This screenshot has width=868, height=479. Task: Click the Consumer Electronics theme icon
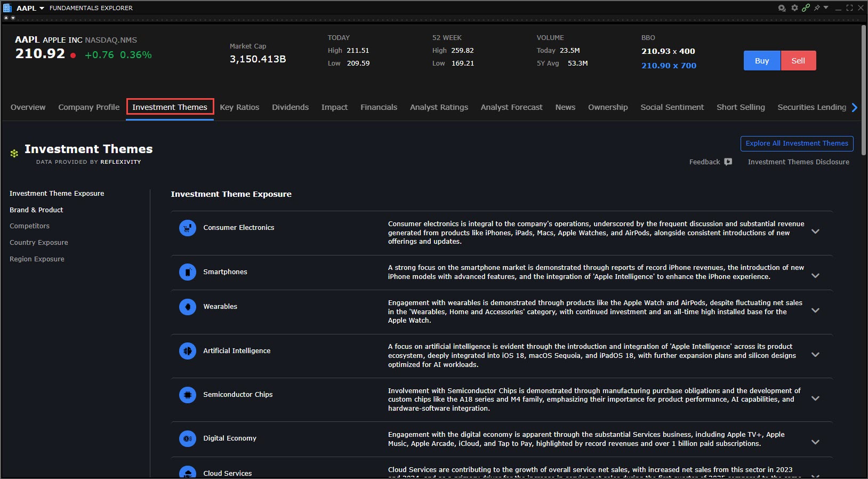point(188,228)
